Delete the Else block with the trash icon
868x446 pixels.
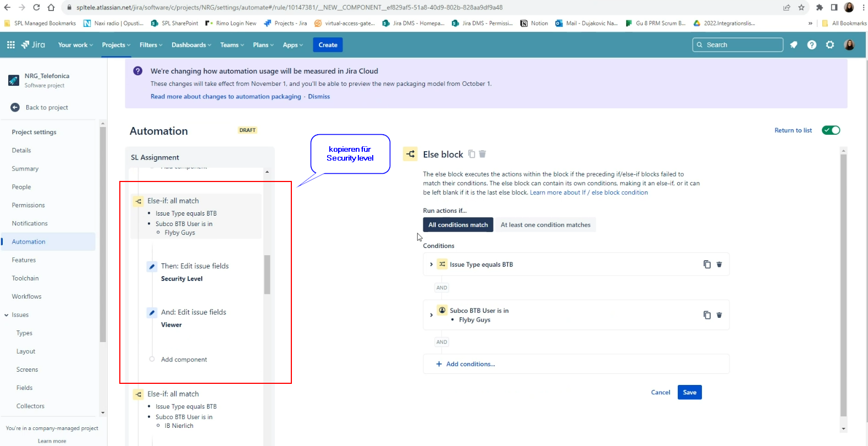482,154
